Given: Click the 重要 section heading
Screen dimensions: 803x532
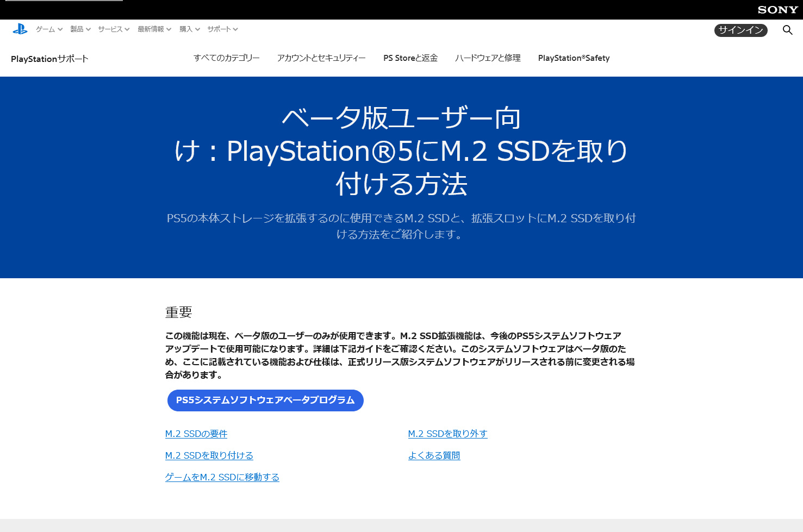Looking at the screenshot, I should [179, 312].
